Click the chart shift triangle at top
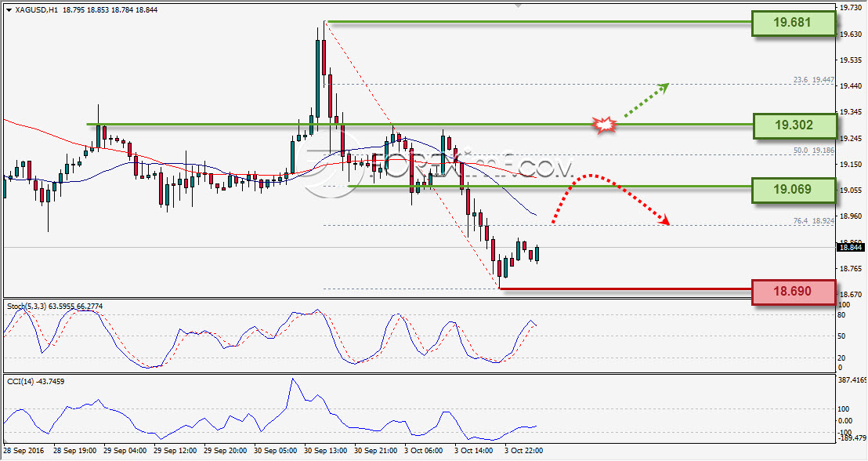The image size is (868, 461). coord(518,5)
